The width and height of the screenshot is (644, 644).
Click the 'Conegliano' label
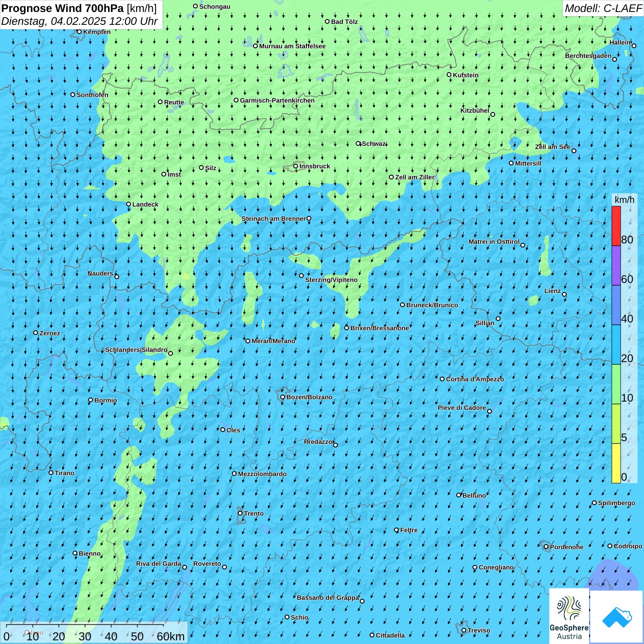click(496, 567)
